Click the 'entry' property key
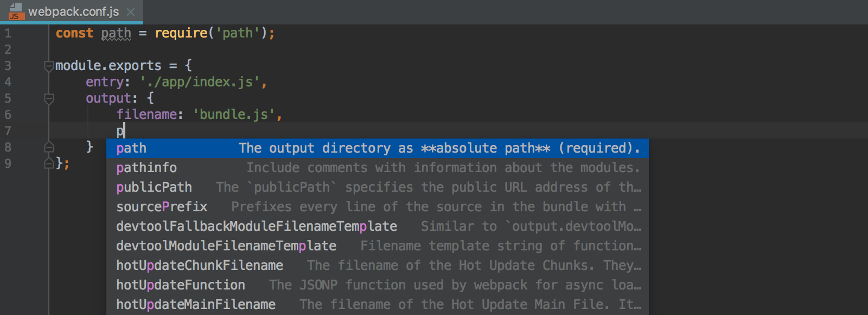Viewport: 868px width, 315px height. point(105,82)
